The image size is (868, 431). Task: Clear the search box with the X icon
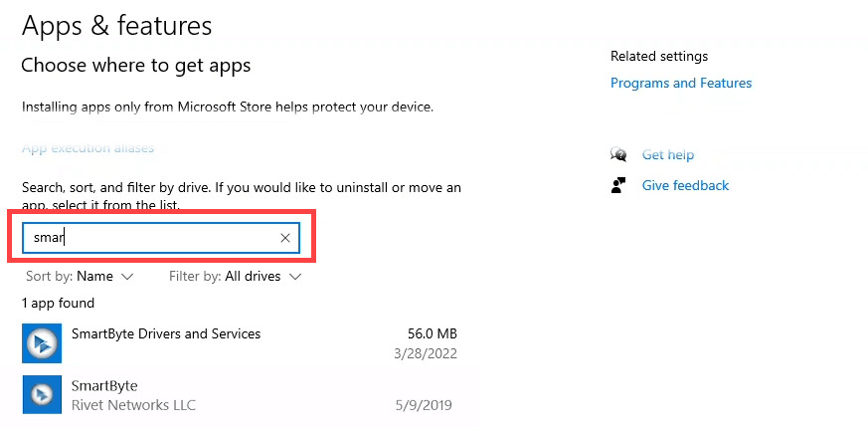(x=285, y=238)
